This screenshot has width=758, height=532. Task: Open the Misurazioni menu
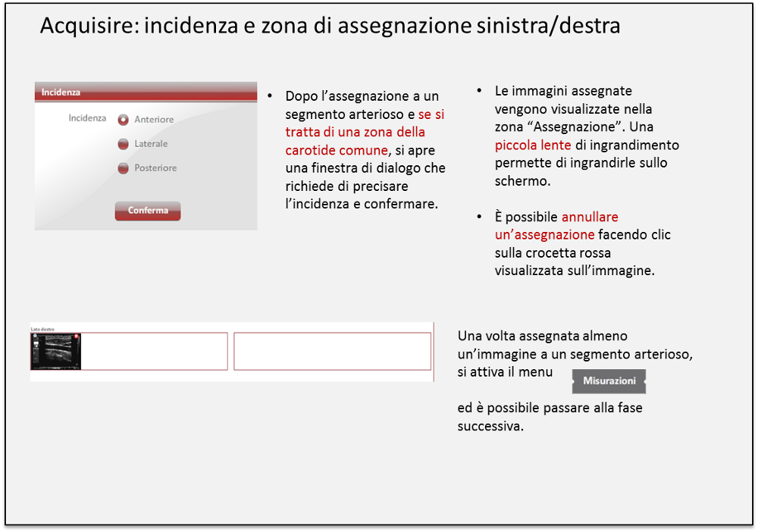pyautogui.click(x=609, y=381)
